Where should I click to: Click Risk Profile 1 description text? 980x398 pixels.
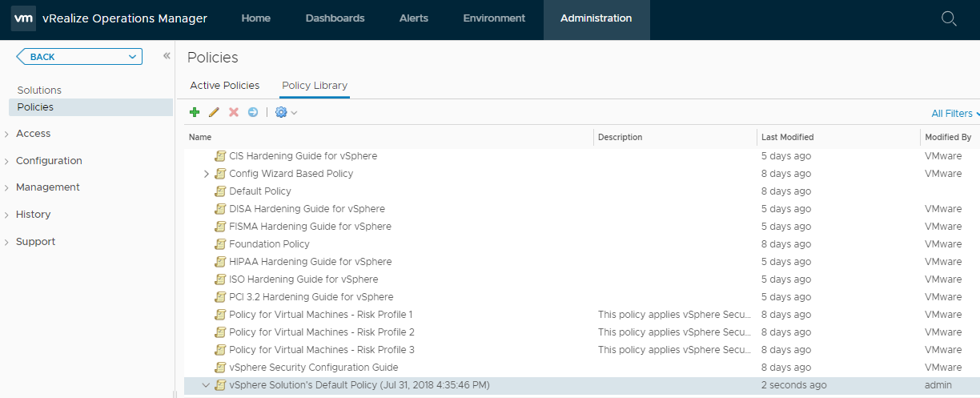pos(674,315)
